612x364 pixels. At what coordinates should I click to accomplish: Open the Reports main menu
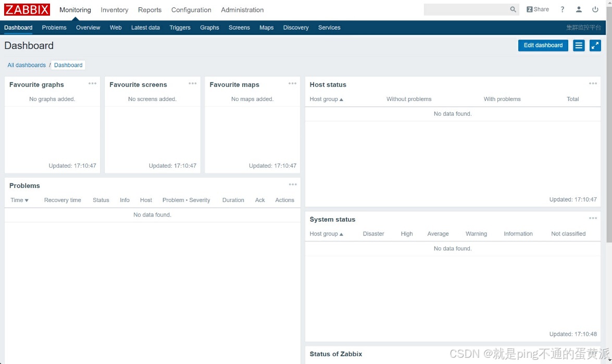[x=150, y=10]
